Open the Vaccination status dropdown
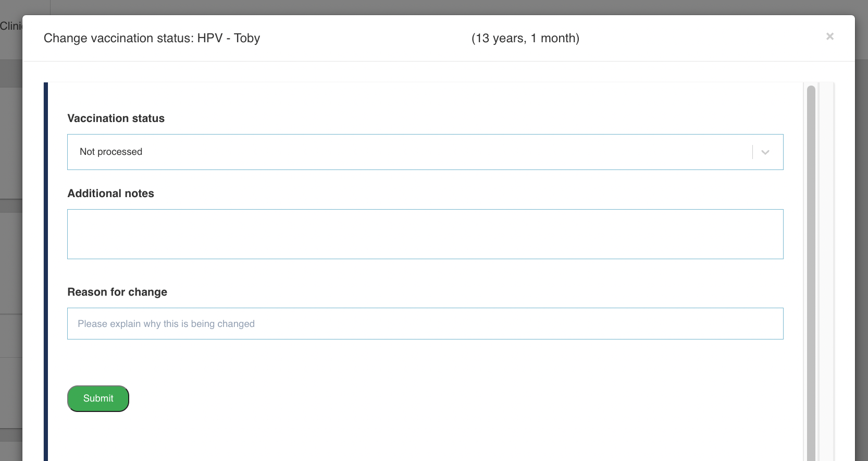Viewport: 868px width, 461px height. [x=406, y=152]
